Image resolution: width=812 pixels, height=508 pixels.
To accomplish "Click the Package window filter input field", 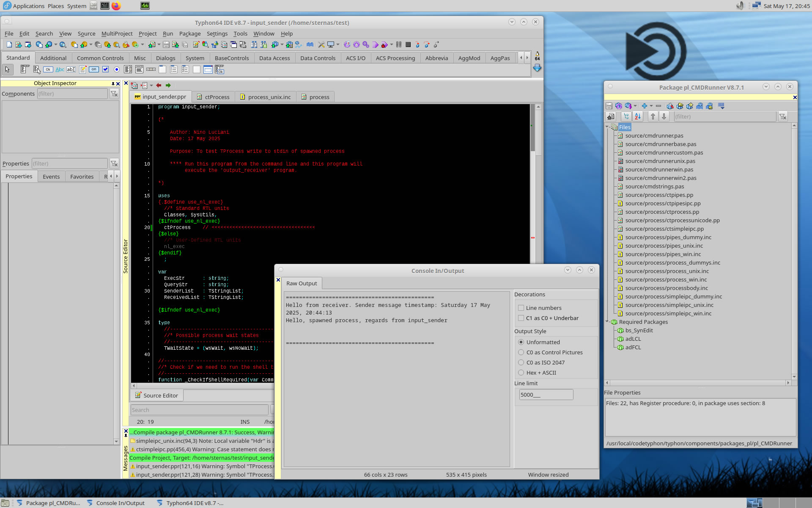I will [725, 116].
